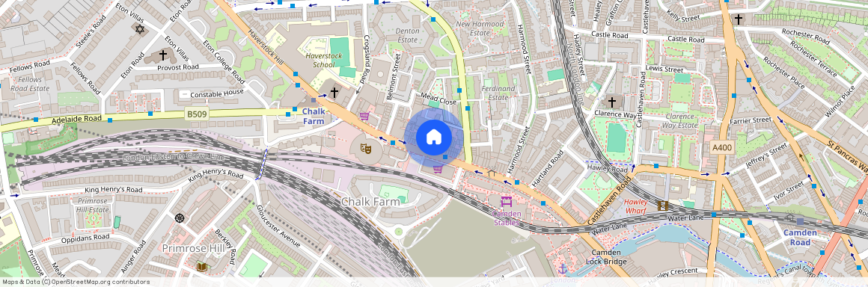The width and height of the screenshot is (868, 287).
Task: Click the Steele's Road label
Action: (x=91, y=31)
